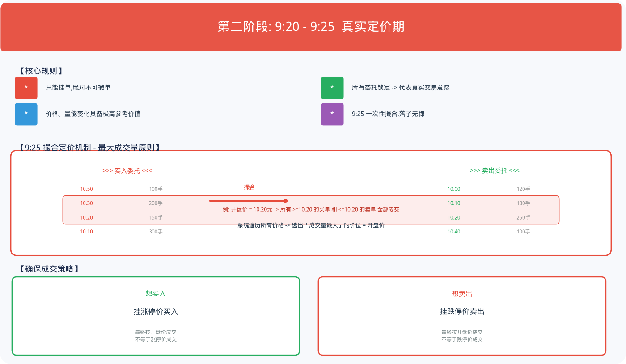This screenshot has width=626, height=364.
Task: Select the sell price 10.40
Action: 454,232
